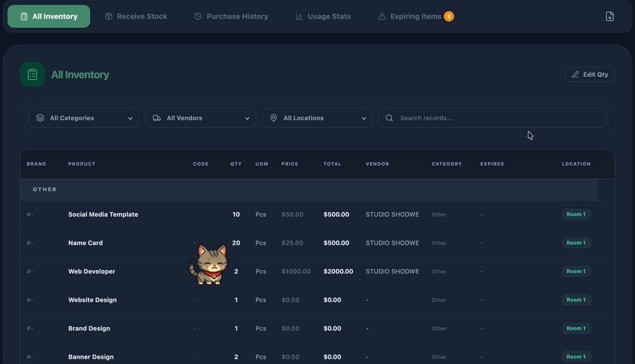Click the CODE column header
Screen dimensions: 635x364
click(201, 164)
